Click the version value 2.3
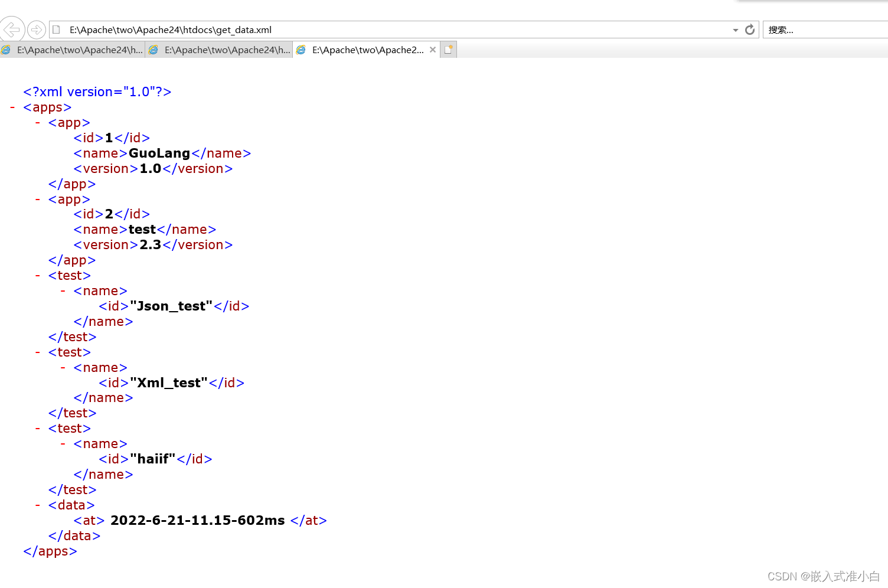888x588 pixels. click(x=151, y=245)
